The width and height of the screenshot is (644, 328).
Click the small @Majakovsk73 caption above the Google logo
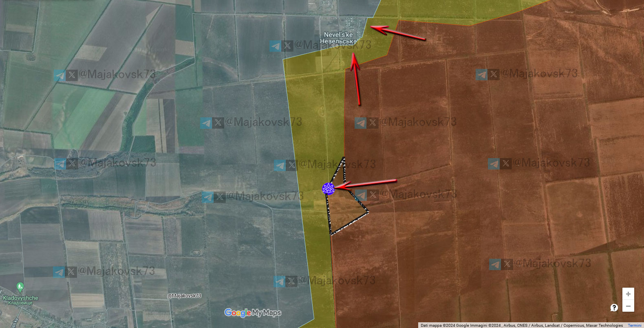pyautogui.click(x=184, y=296)
